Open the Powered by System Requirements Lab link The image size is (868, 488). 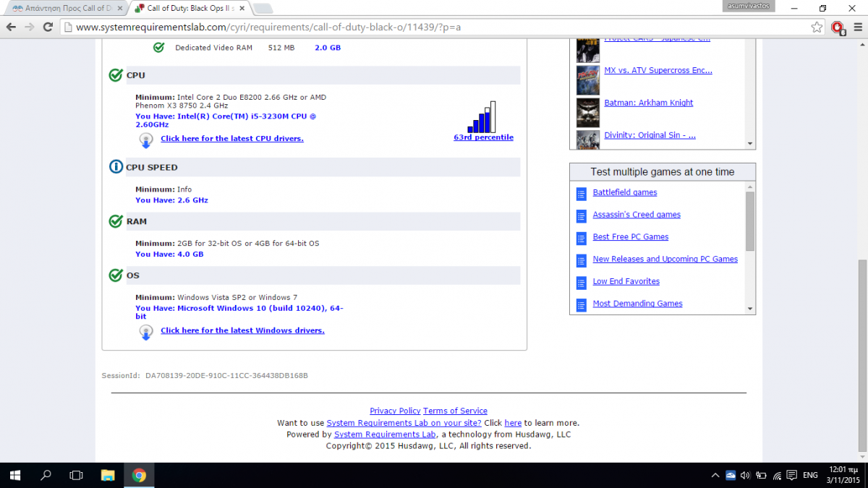[385, 435]
